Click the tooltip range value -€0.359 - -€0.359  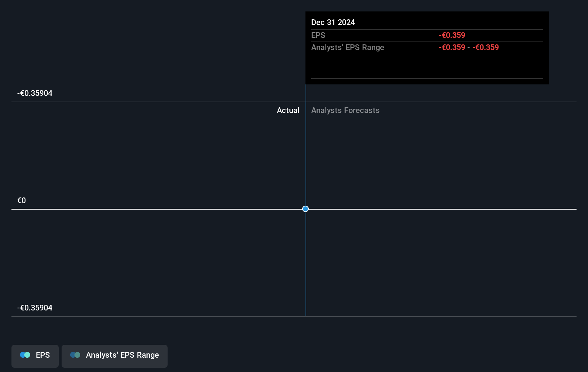pyautogui.click(x=469, y=48)
